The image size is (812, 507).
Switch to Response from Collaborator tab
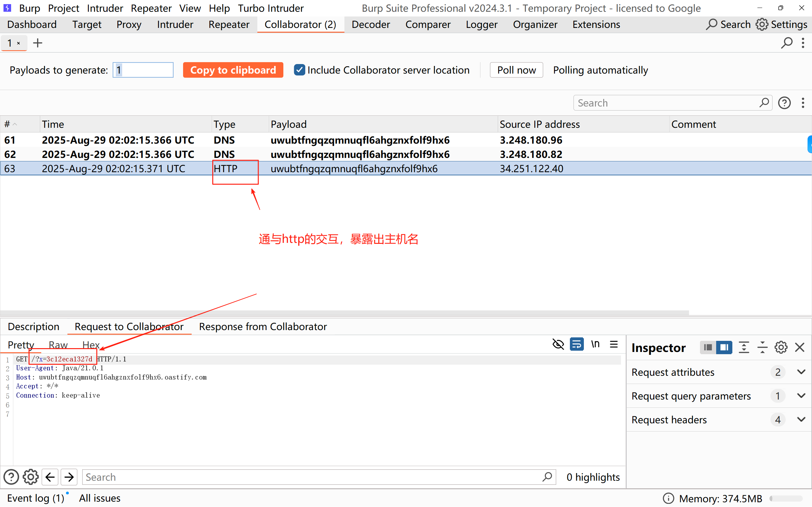[263, 326]
